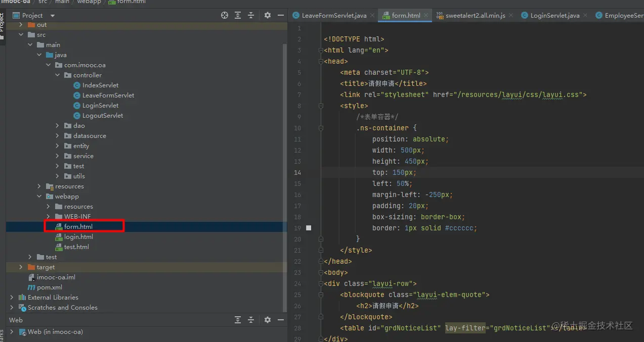The image size is (644, 342).
Task: Select pom.xml file
Action: click(x=45, y=287)
